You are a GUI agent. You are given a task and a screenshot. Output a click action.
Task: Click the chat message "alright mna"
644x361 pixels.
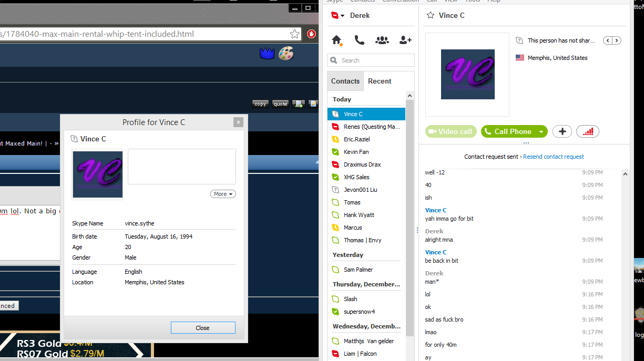439,240
